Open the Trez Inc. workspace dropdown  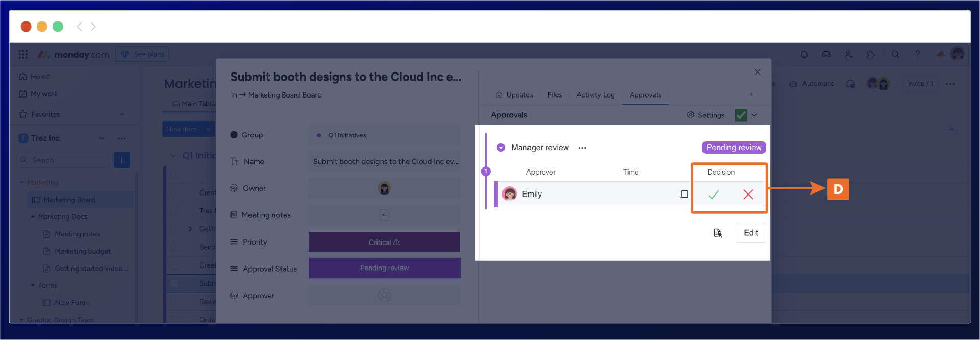(x=102, y=138)
